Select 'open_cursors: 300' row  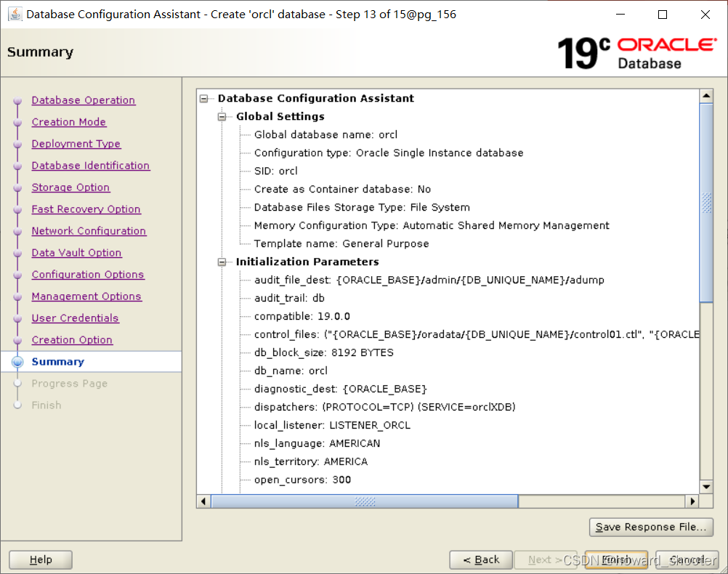(x=302, y=480)
